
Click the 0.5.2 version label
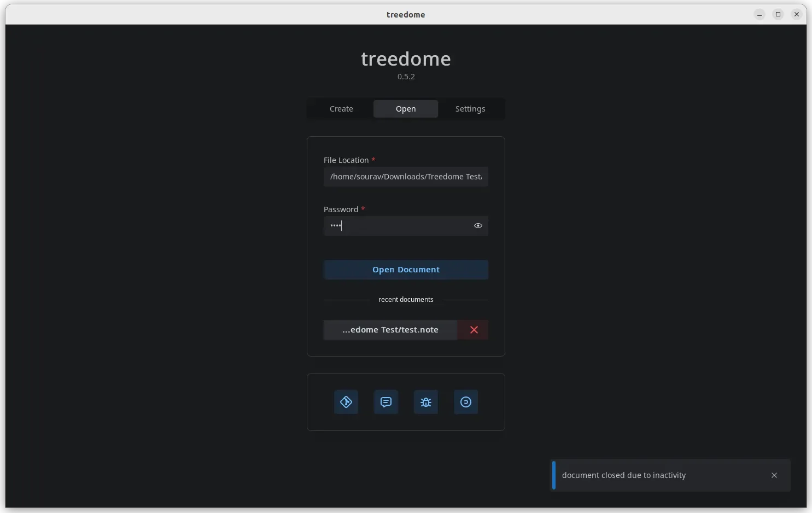pos(406,77)
